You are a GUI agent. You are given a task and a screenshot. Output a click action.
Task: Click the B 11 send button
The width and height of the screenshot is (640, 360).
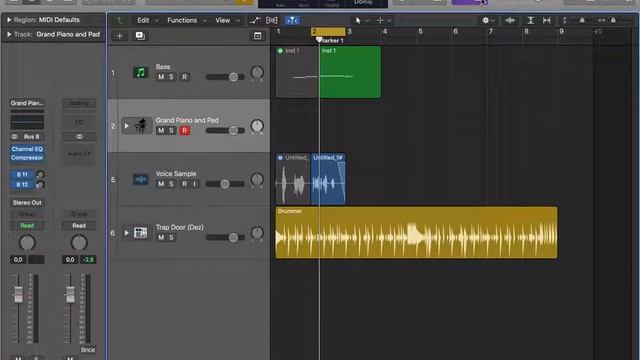22,174
